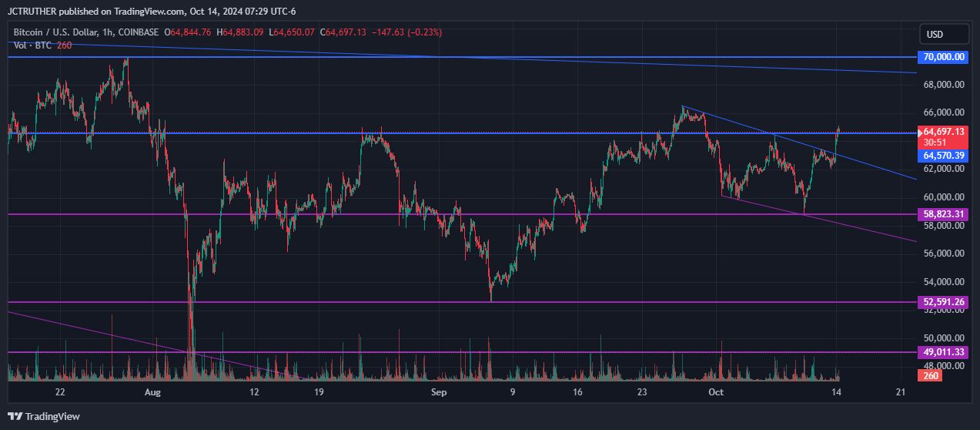Click the 14 date label on time axis
Image resolution: width=980 pixels, height=430 pixels.
click(837, 392)
